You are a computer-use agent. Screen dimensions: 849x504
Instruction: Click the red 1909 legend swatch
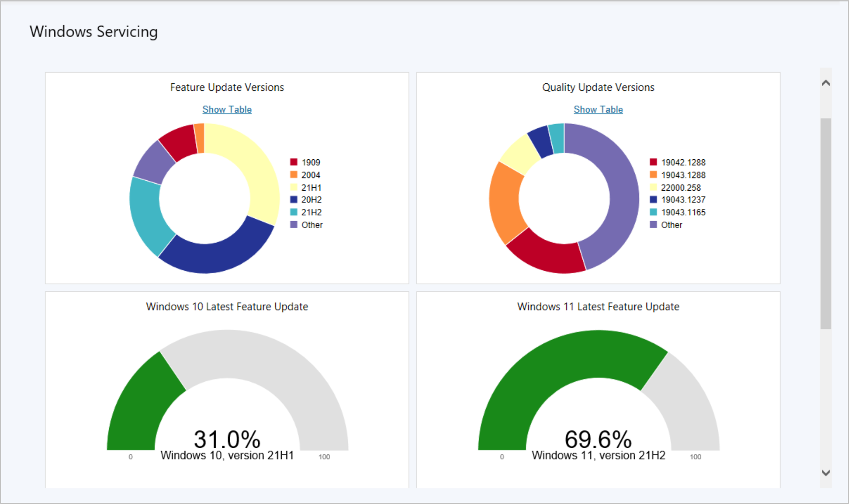click(x=294, y=162)
